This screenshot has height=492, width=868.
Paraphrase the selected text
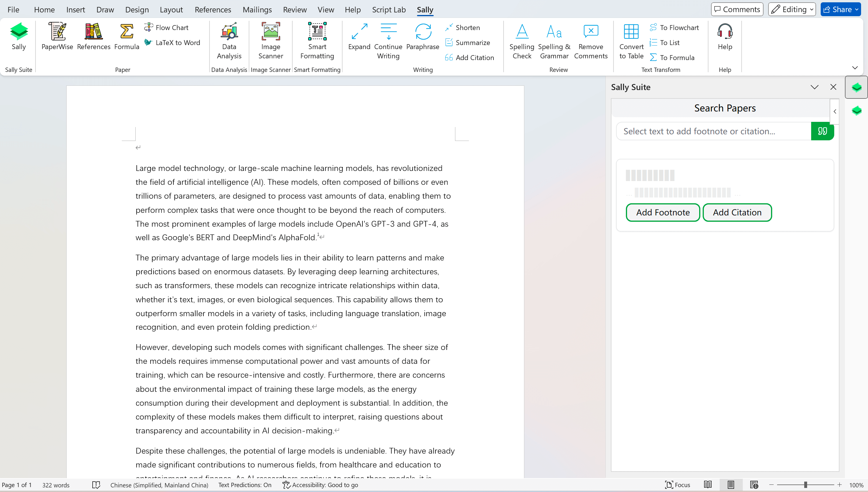[423, 36]
